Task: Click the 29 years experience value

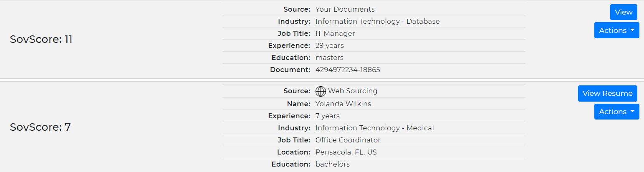Action: tap(330, 45)
